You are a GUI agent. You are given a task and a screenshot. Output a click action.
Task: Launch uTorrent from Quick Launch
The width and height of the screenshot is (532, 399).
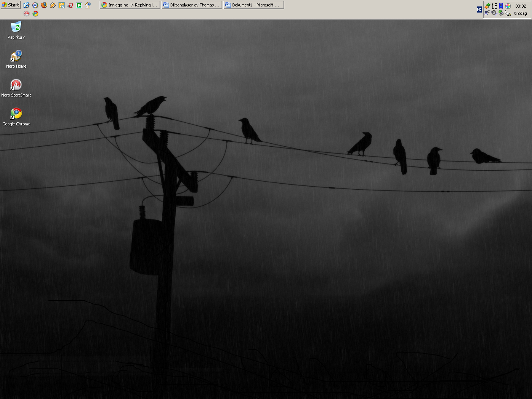click(79, 5)
